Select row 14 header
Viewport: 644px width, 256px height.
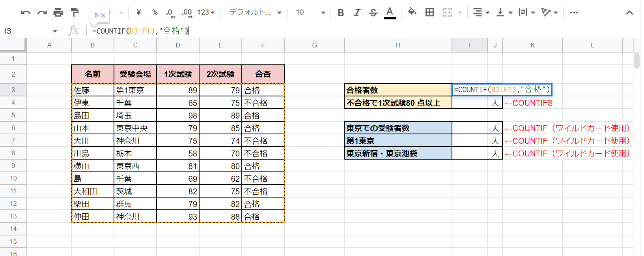pos(13,229)
